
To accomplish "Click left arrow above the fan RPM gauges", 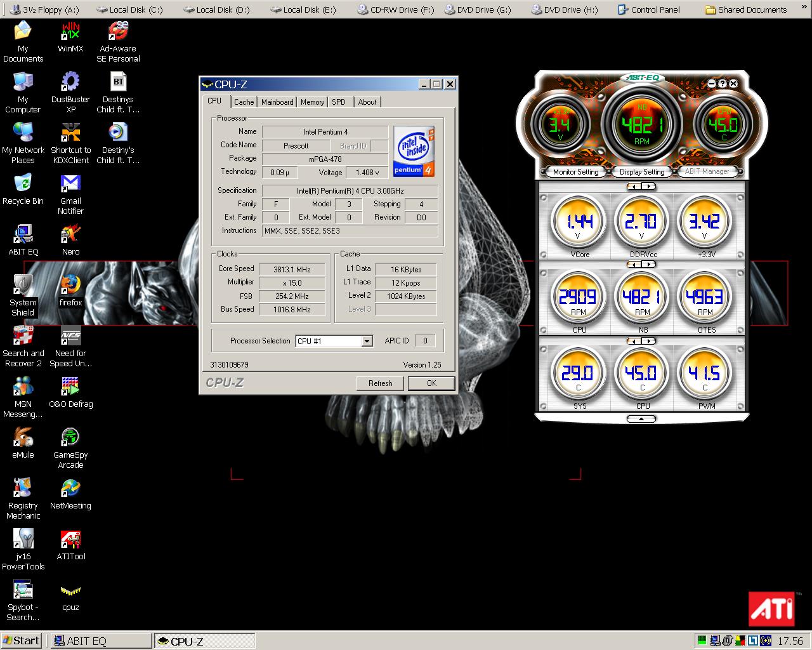I will [x=634, y=264].
